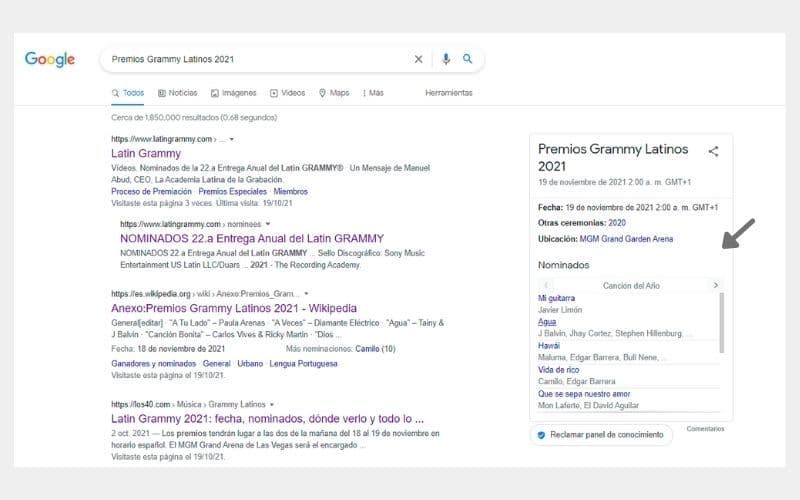Screen dimensions: 800x500
Task: Run search with magnifying glass icon
Action: (467, 59)
